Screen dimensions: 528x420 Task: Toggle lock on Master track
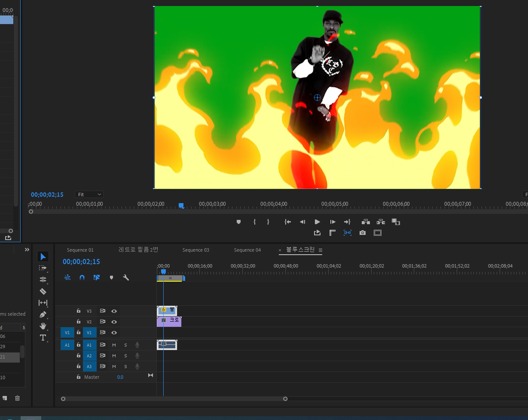[x=79, y=377]
